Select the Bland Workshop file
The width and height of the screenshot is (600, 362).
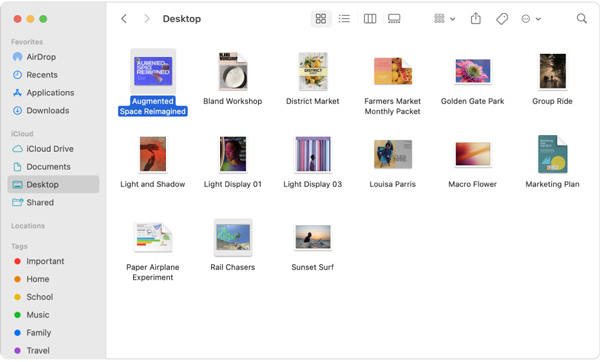tap(233, 71)
